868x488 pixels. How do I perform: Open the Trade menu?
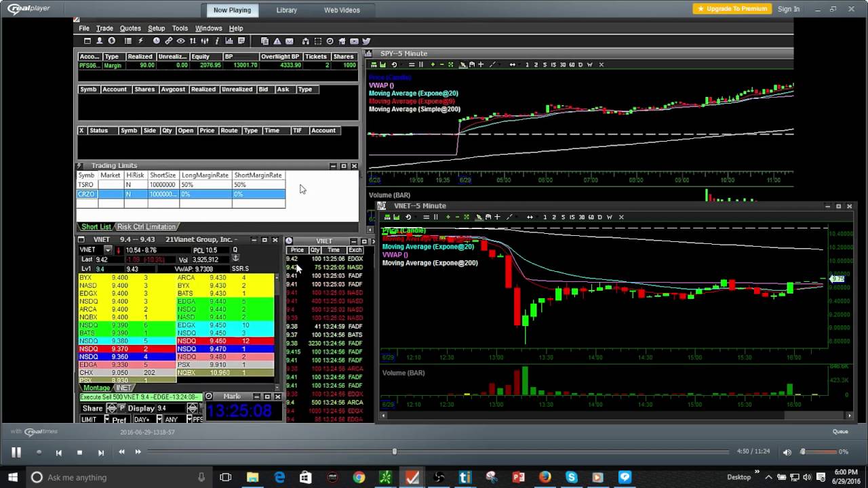pyautogui.click(x=104, y=28)
